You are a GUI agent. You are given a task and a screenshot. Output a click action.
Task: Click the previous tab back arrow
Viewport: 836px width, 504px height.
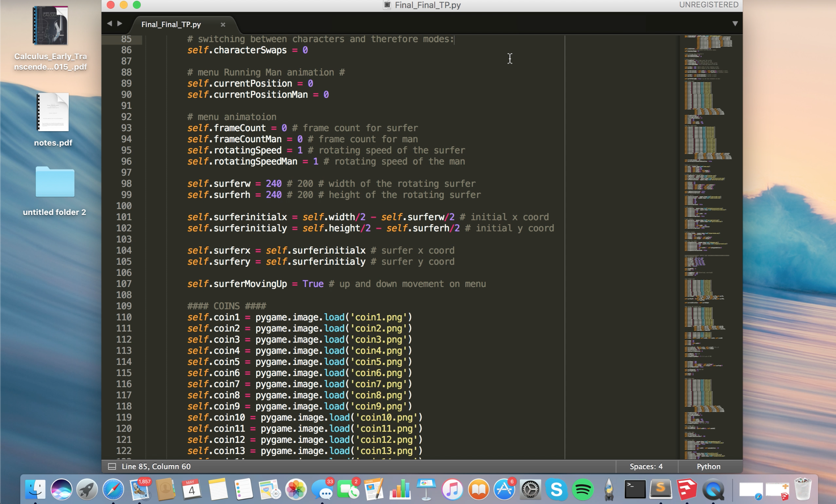coord(109,24)
